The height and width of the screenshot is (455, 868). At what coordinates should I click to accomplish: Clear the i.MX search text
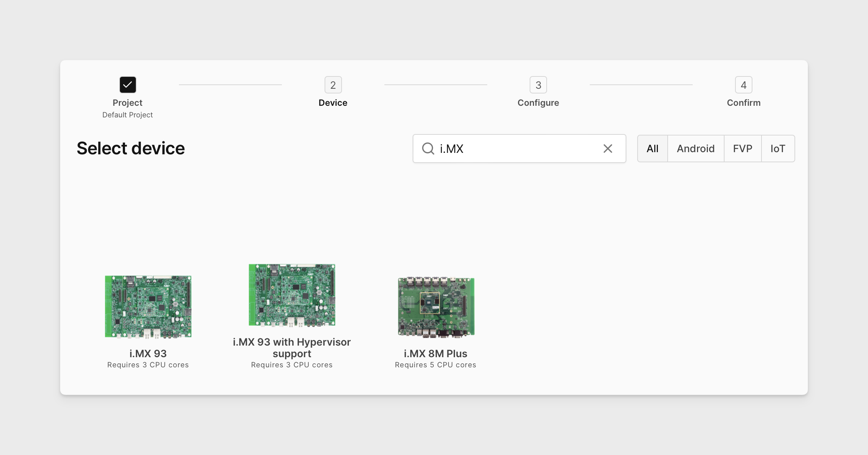(608, 149)
